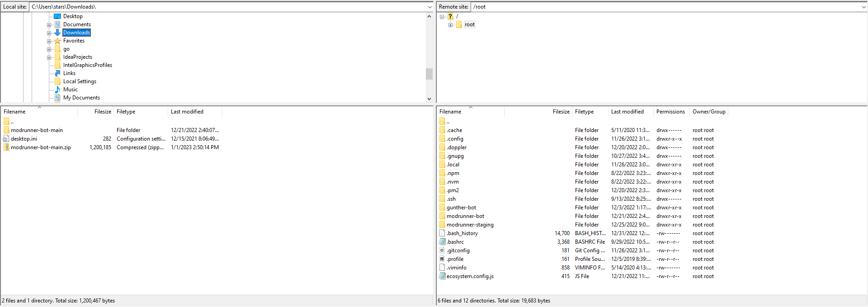The image size is (868, 307).
Task: Select the .nvm remote folder
Action: [453, 182]
